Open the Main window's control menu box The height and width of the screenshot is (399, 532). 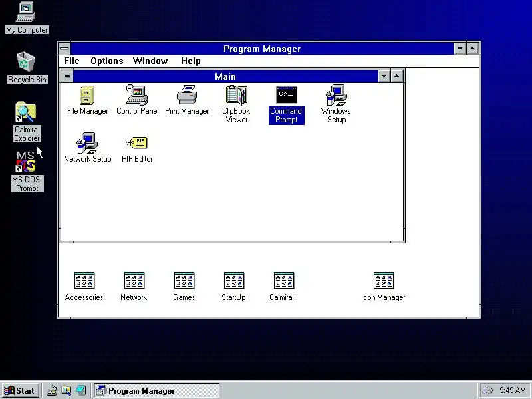point(67,76)
